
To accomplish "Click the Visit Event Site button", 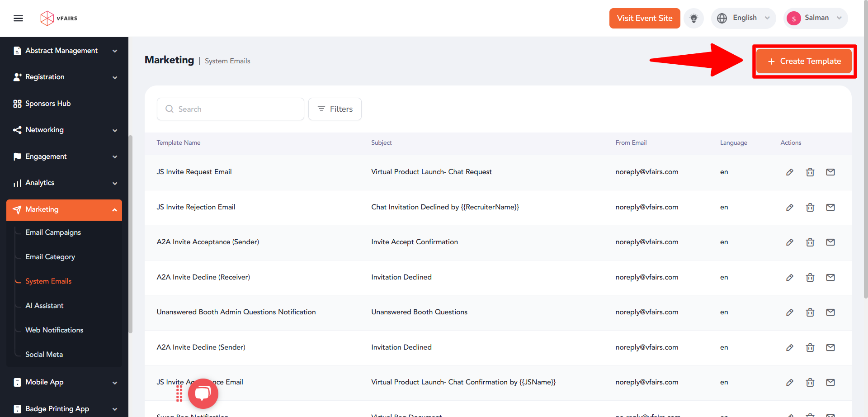I will 645,18.
